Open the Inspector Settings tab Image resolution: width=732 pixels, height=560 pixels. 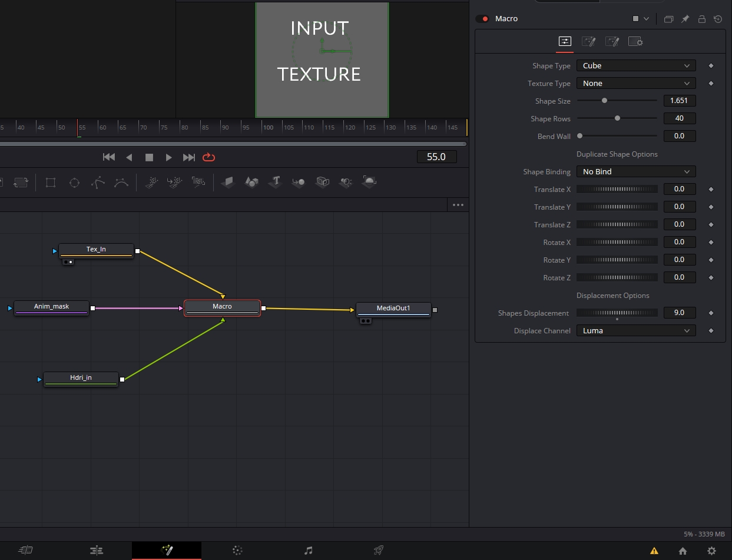click(x=635, y=42)
